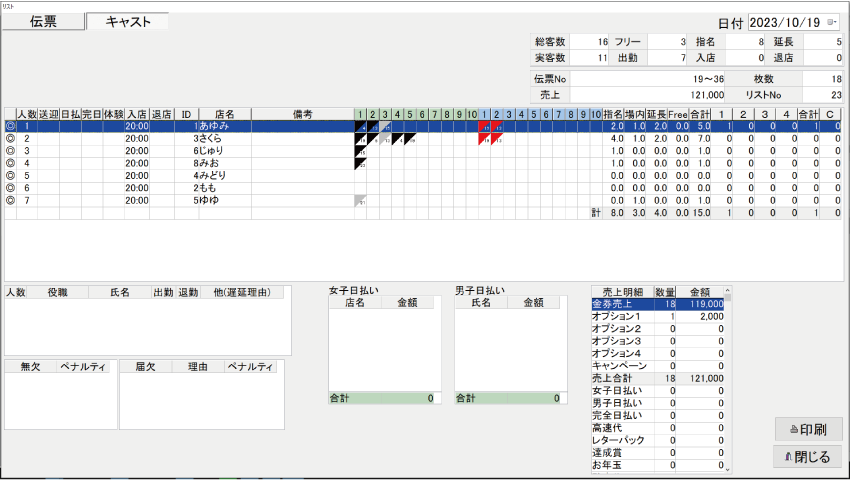This screenshot has width=850, height=480.
Task: Select the じゅり cast name cell
Action: (225, 151)
